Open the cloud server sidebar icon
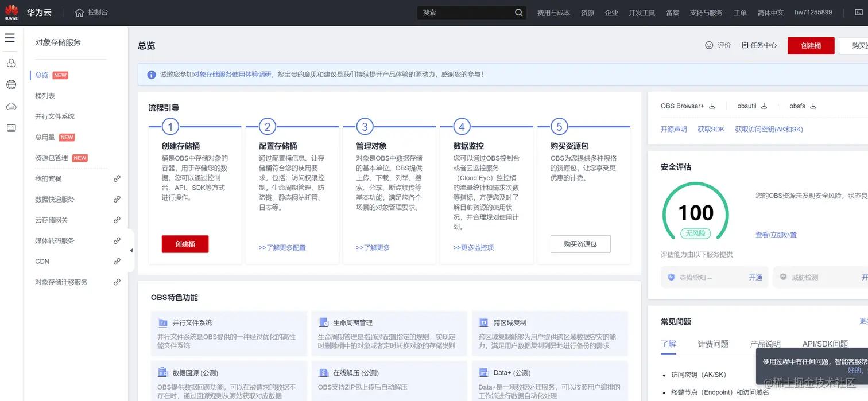868x401 pixels. [x=11, y=107]
